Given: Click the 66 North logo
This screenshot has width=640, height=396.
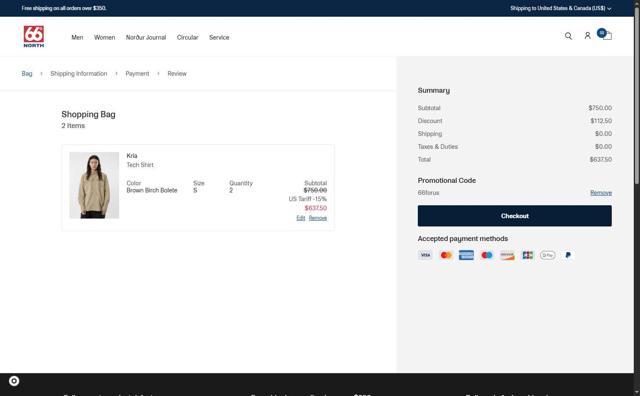Looking at the screenshot, I should (x=33, y=36).
